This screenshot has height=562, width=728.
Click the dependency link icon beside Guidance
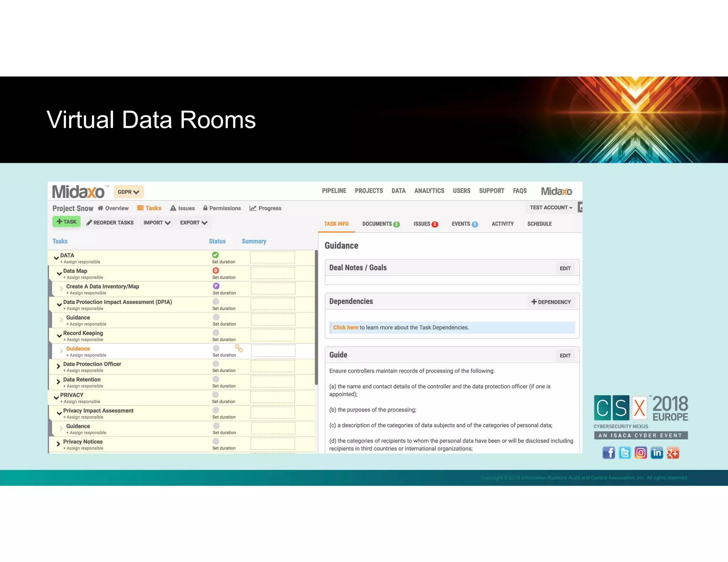[x=239, y=348]
